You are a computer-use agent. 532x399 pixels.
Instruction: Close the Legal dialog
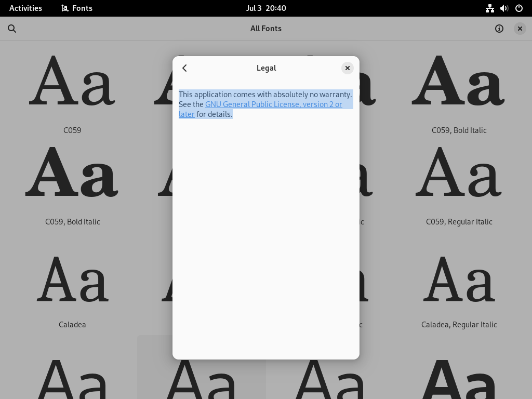(x=348, y=68)
